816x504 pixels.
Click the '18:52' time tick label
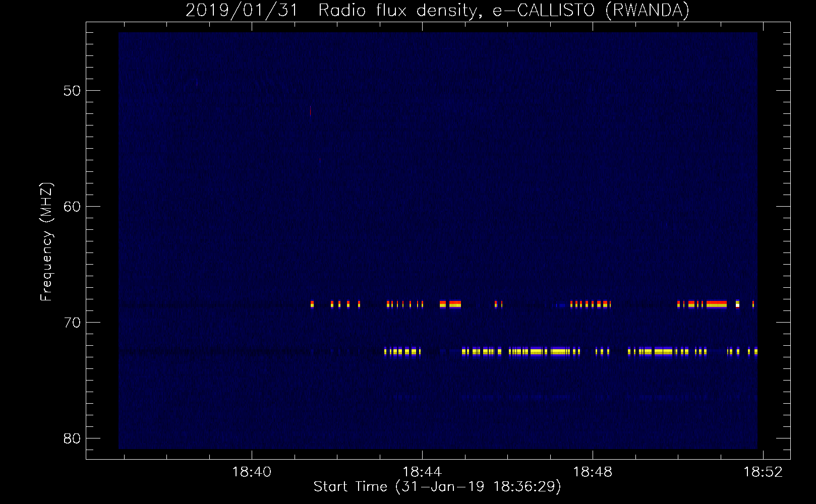[x=763, y=472]
